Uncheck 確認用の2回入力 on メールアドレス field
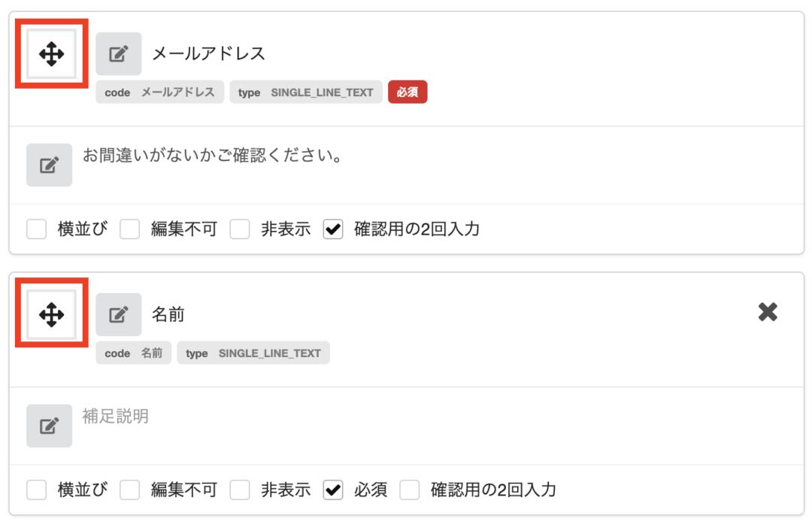Screen dimensions: 812x524 pos(332,229)
